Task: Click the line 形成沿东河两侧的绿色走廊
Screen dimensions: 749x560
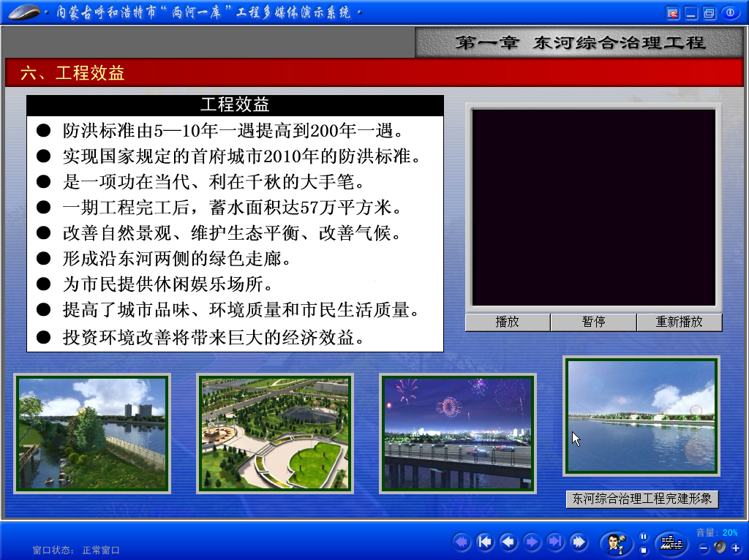Action: (177, 259)
